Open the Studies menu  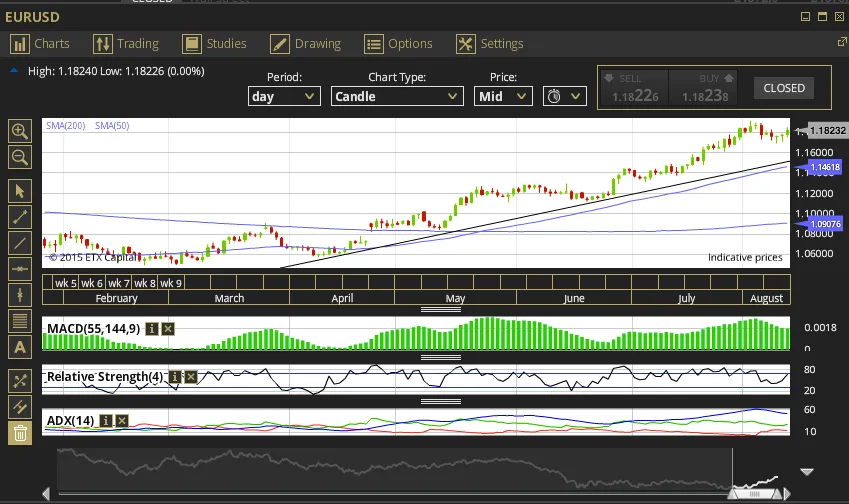tap(214, 44)
